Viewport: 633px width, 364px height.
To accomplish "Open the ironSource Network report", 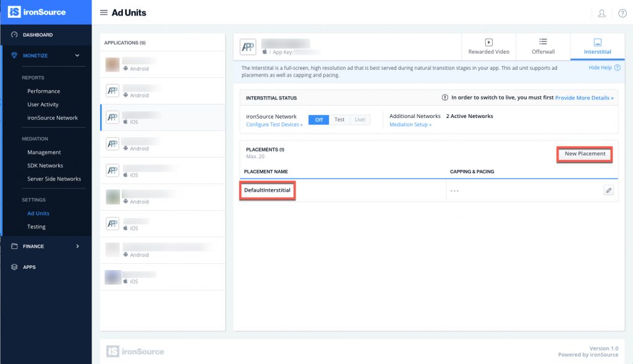I will tap(53, 118).
